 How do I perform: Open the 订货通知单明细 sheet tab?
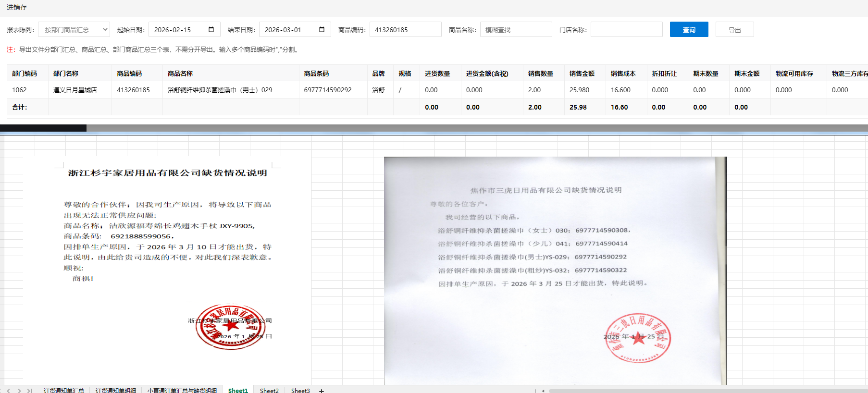tap(116, 391)
